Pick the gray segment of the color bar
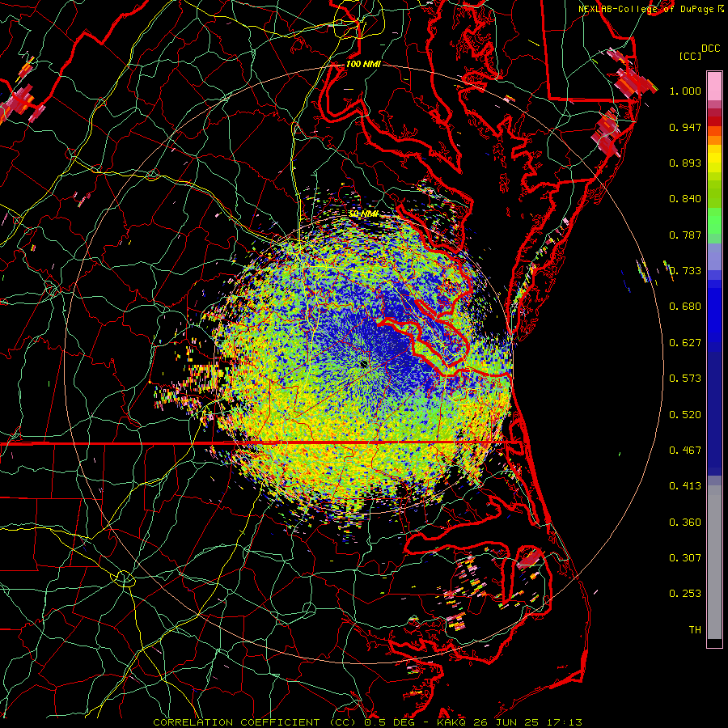 coord(714,562)
